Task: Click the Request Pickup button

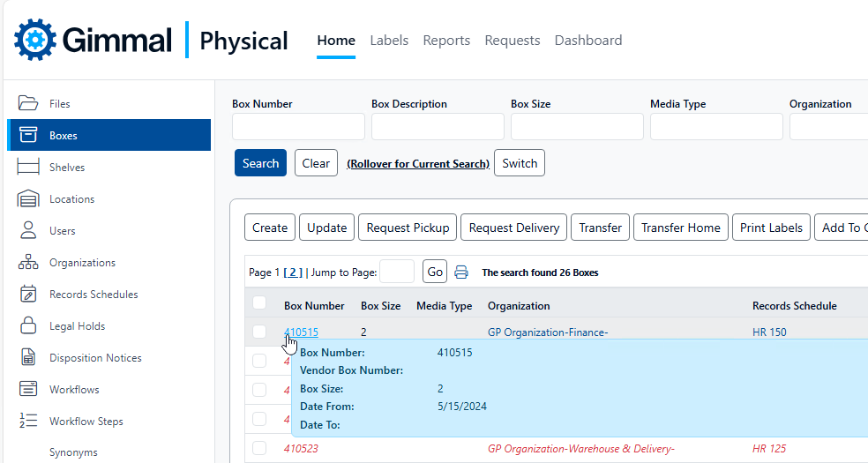Action: 408,228
